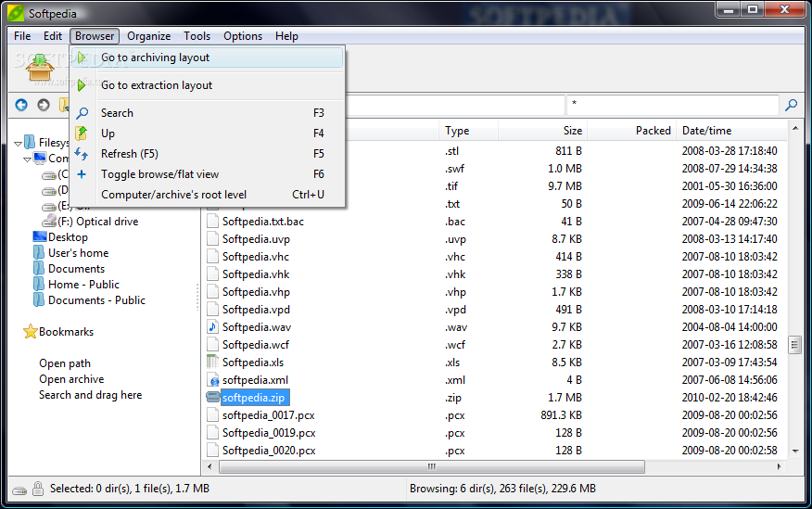This screenshot has height=509, width=812.
Task: Sort by the Date/time column header
Action: [x=731, y=131]
